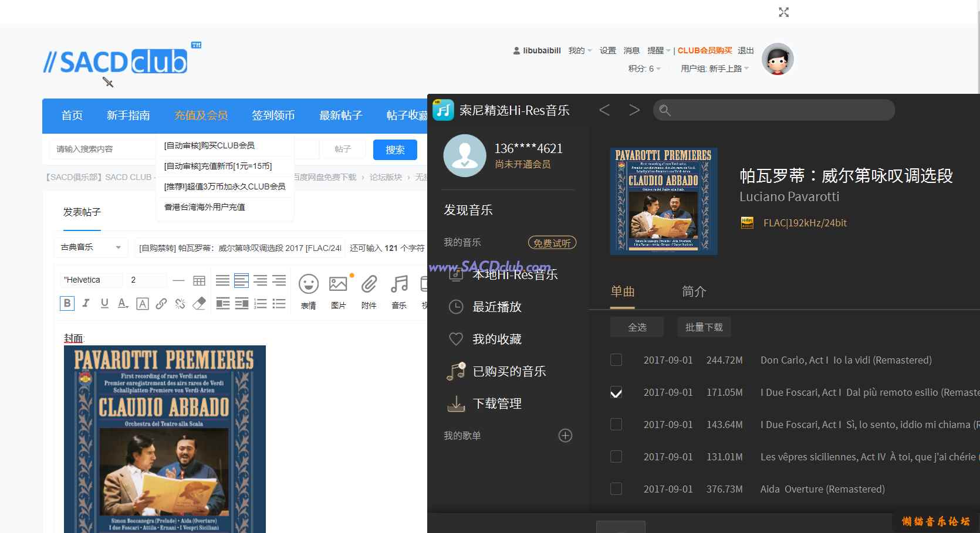Open the font size dropdown showing 2
Image resolution: width=980 pixels, height=533 pixels.
pos(146,280)
